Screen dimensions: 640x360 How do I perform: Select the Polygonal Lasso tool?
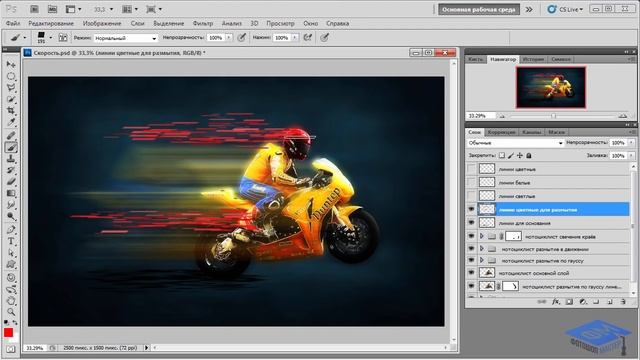click(11, 88)
